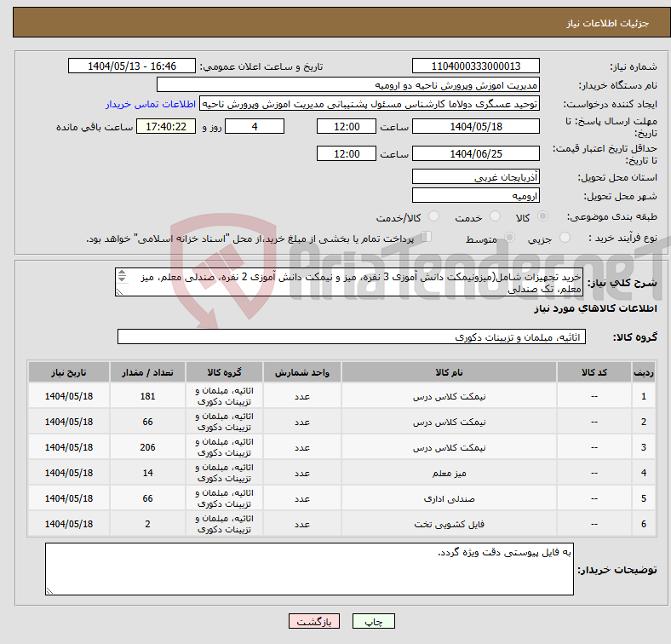Click the میز معلم item name
The height and width of the screenshot is (644, 671).
[449, 473]
